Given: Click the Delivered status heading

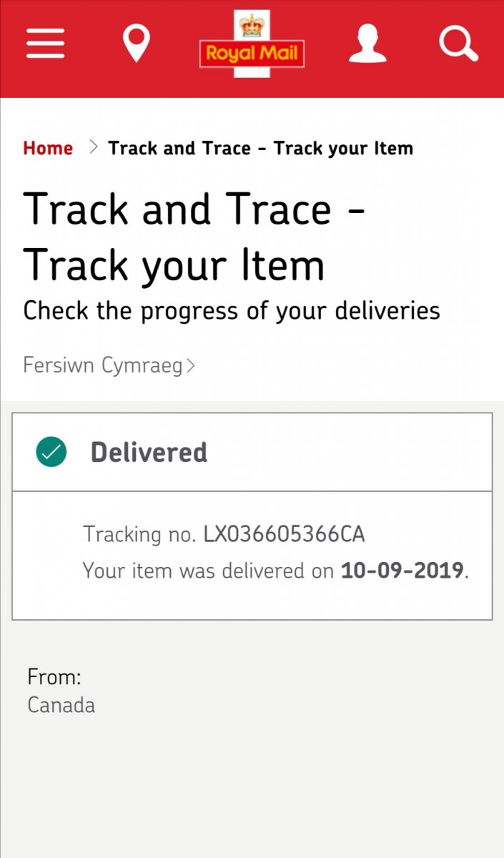Looking at the screenshot, I should [x=149, y=453].
